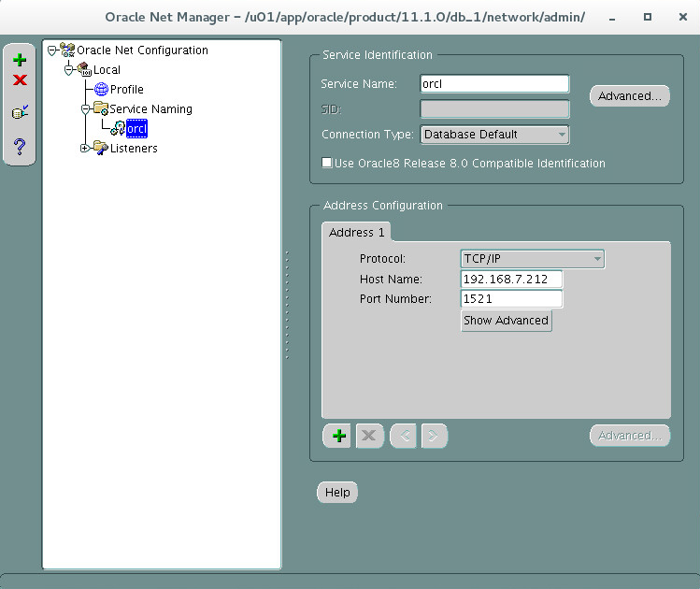Collapse the Local tree node

click(69, 70)
